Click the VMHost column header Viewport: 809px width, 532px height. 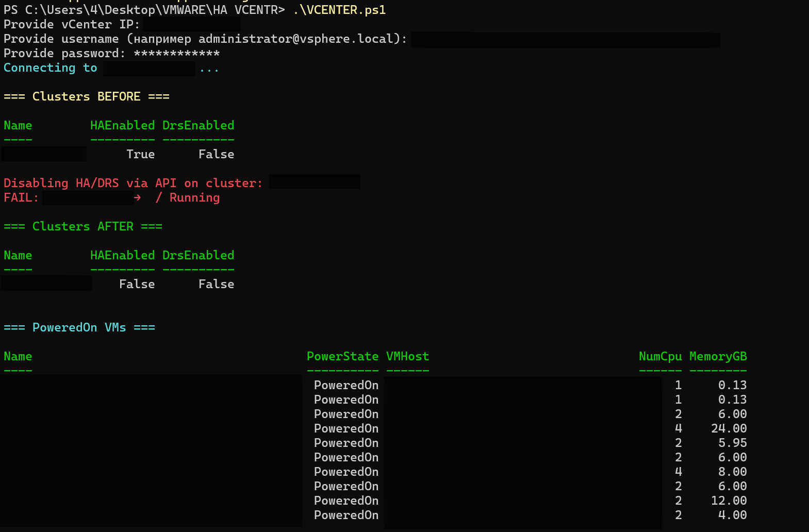click(407, 357)
